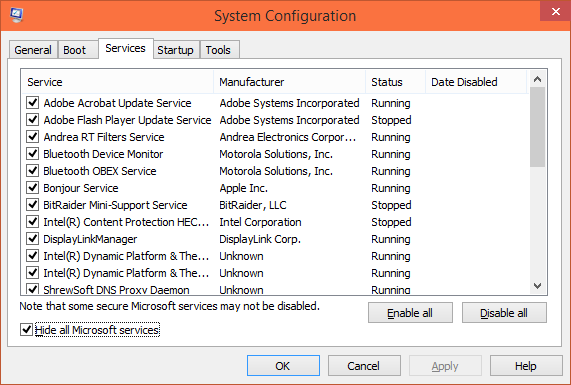The height and width of the screenshot is (385, 571).
Task: Select the ShrewSoft DNS Proxy Daemon name
Action: tap(117, 290)
